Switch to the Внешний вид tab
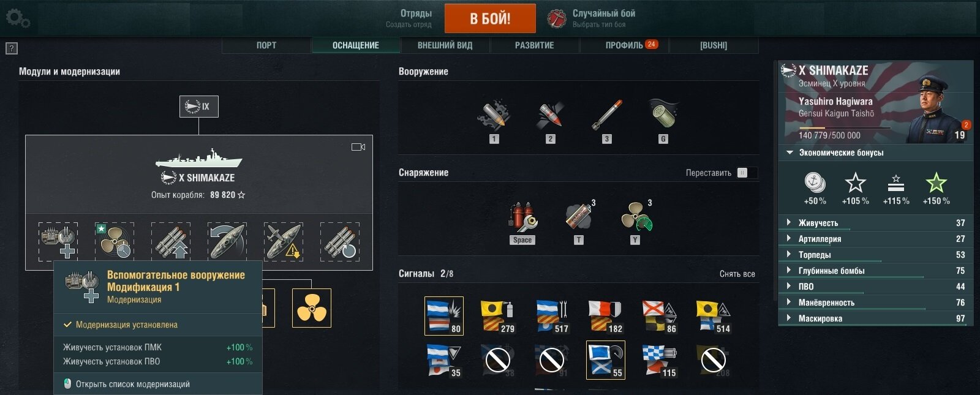This screenshot has height=395, width=980. [x=445, y=45]
